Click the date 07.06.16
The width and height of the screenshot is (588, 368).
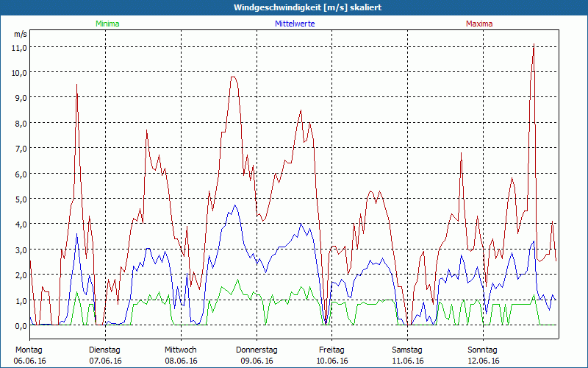tap(105, 361)
